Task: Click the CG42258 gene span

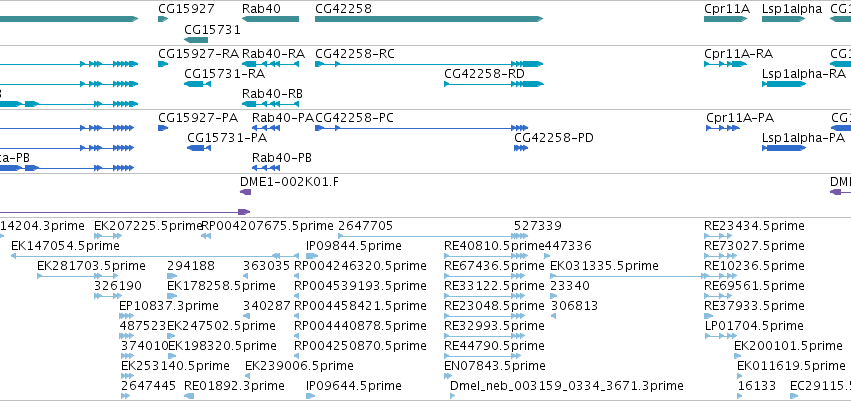Action: pos(429,19)
